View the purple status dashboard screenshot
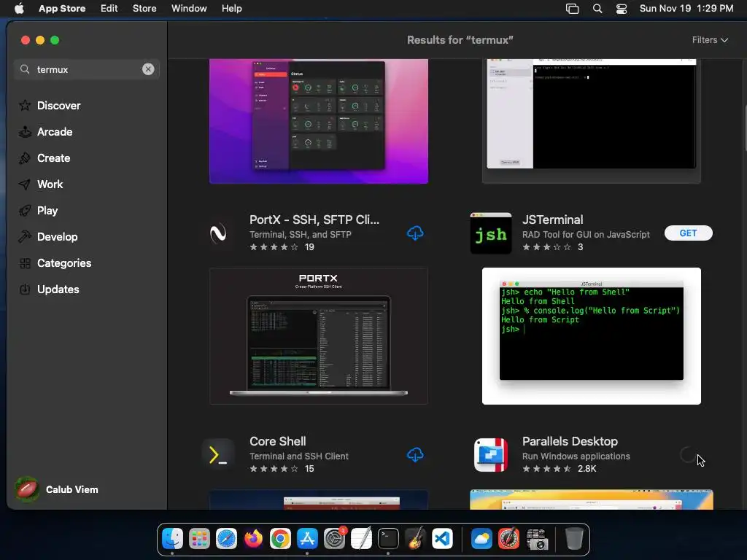The width and height of the screenshot is (747, 560). pos(319,121)
